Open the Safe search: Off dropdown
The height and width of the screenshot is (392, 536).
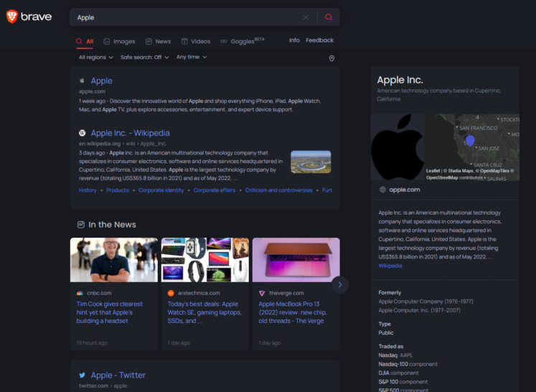(x=145, y=57)
